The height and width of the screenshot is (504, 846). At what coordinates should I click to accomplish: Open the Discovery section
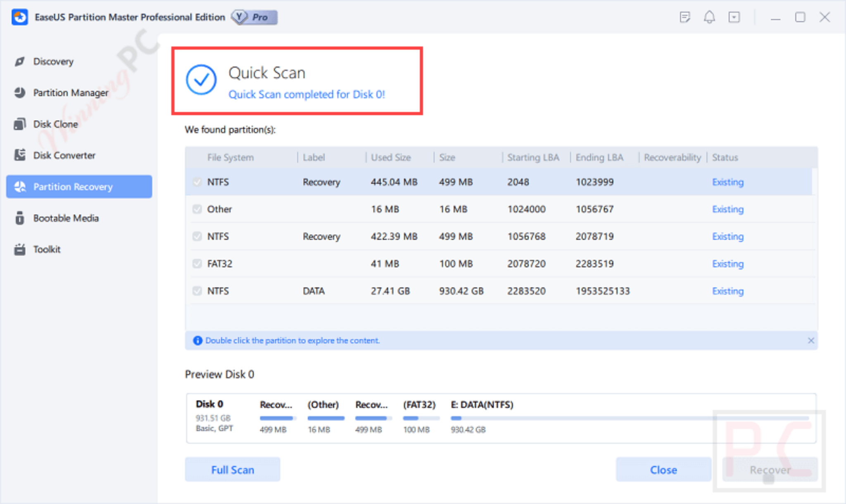click(53, 61)
